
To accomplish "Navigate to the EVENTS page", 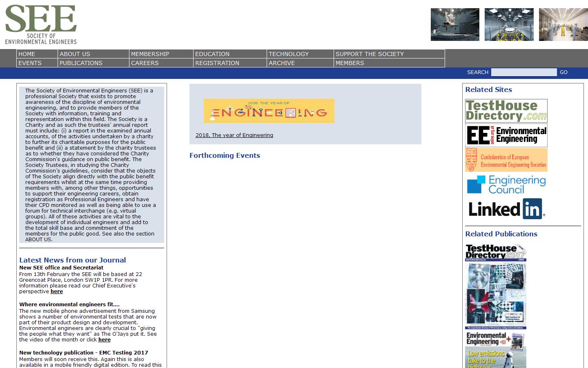I will [x=30, y=63].
